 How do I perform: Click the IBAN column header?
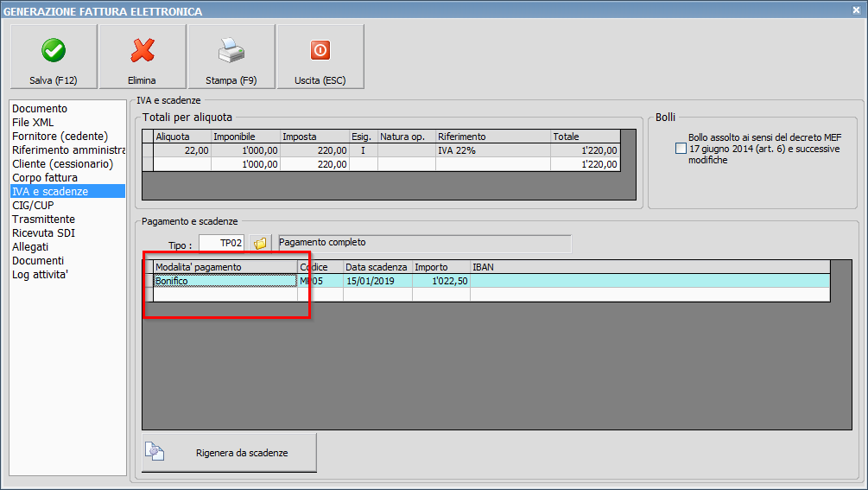tap(650, 267)
